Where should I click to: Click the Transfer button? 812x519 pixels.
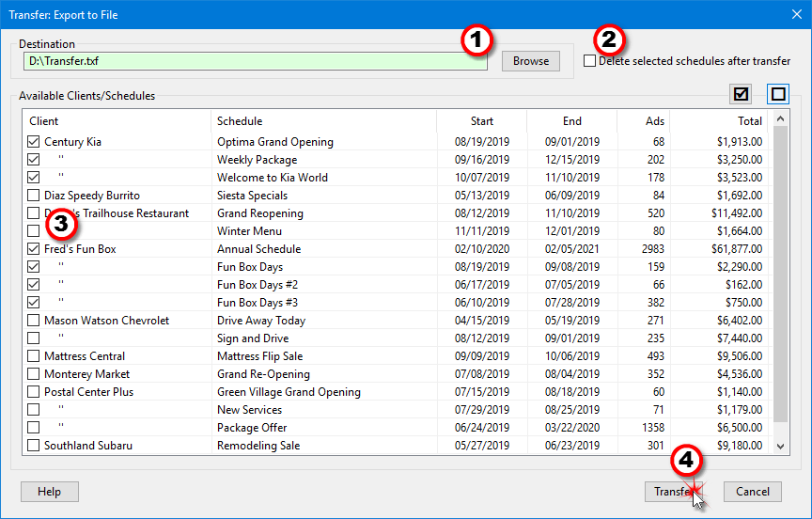click(673, 492)
